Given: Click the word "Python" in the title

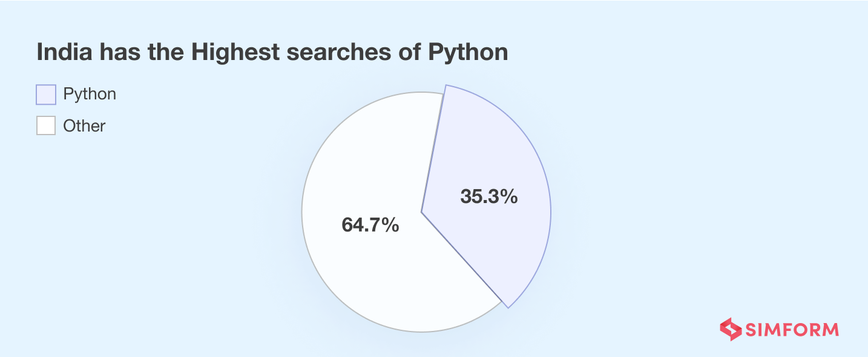Looking at the screenshot, I should (468, 53).
